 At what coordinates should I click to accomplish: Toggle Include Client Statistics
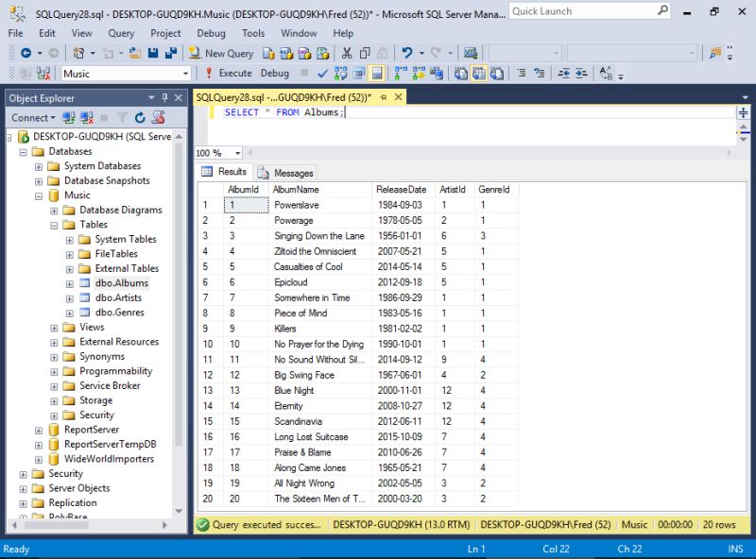tap(437, 74)
